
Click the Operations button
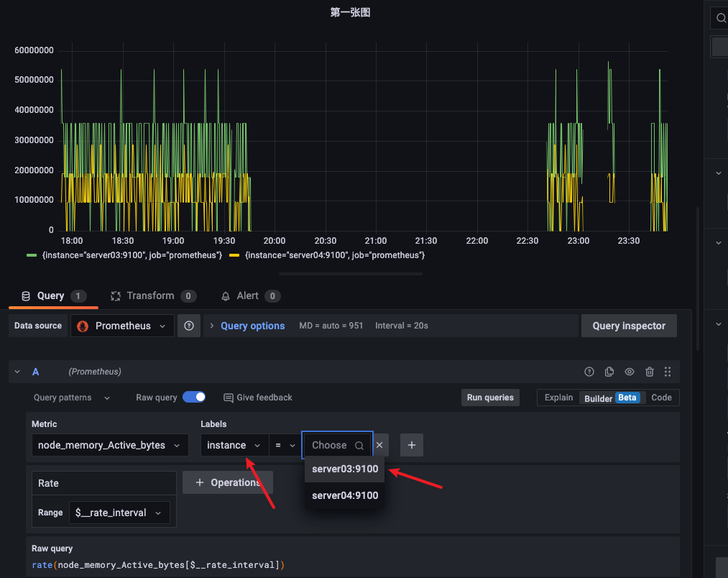(x=228, y=483)
